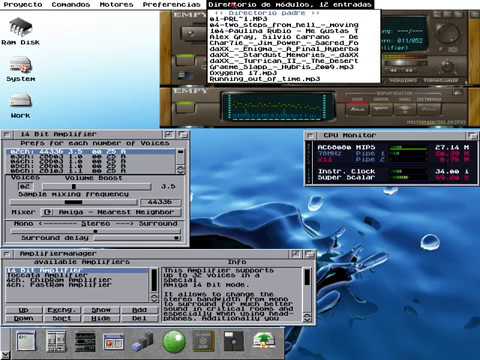Viewport: 480px width, 360px height.
Task: Open the palm tree dock icon
Action: 264,341
